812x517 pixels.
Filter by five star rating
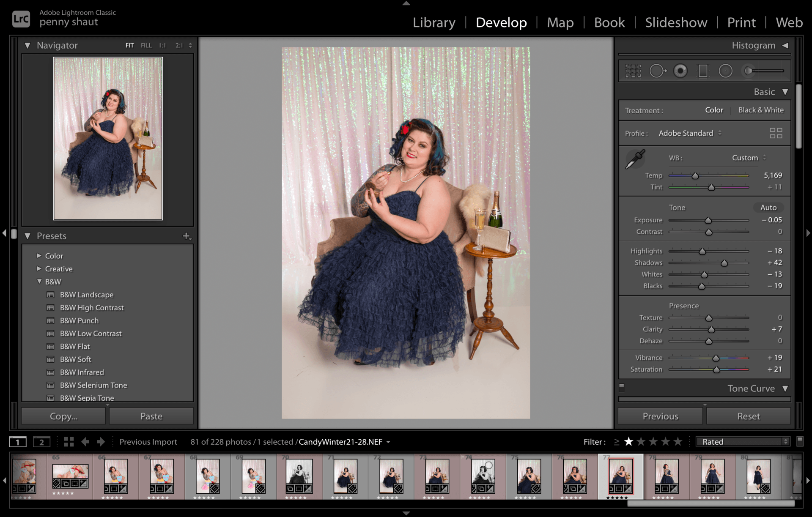tap(678, 442)
